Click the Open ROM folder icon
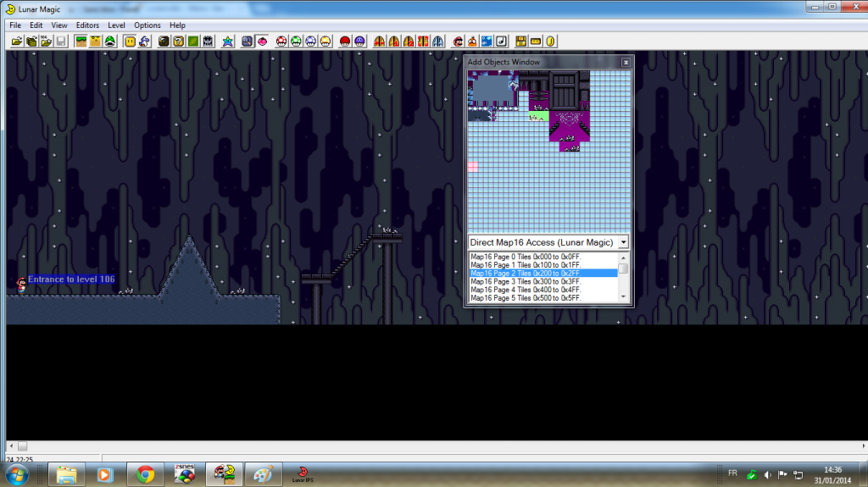This screenshot has width=868, height=487. click(x=17, y=42)
